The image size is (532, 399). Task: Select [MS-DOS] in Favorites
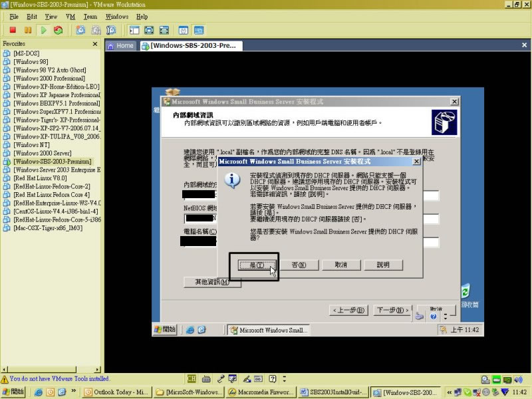(x=26, y=54)
